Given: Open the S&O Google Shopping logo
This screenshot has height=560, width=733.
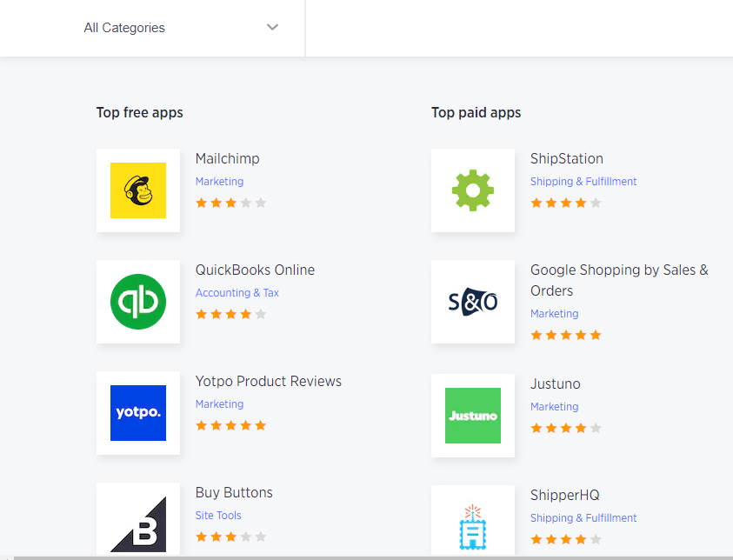Looking at the screenshot, I should click(x=473, y=302).
